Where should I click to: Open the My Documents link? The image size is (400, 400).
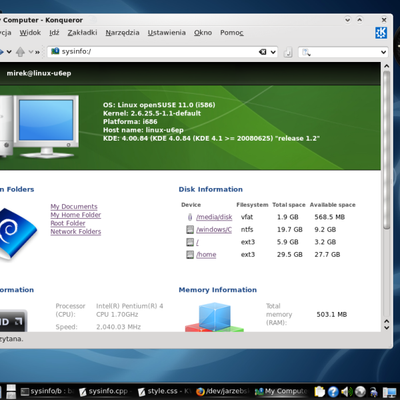pos(74,207)
